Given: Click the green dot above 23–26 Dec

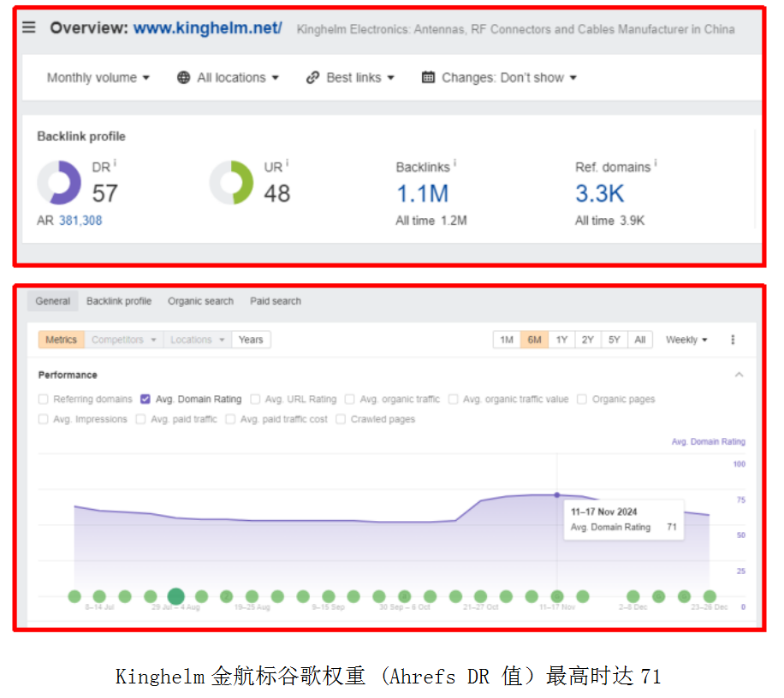Looking at the screenshot, I should pos(710,596).
